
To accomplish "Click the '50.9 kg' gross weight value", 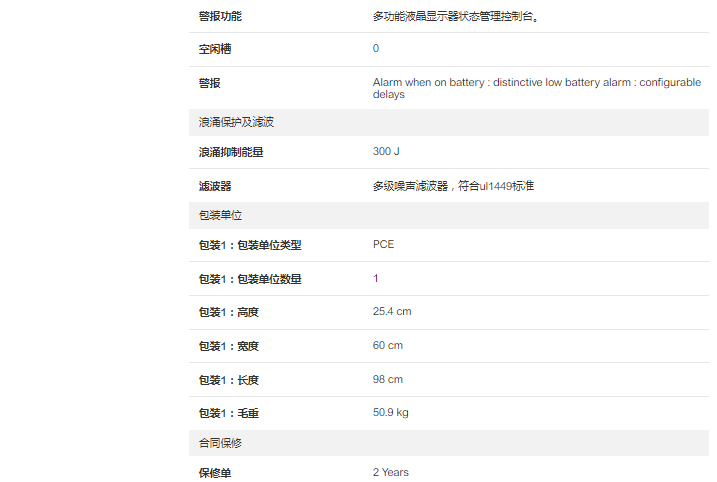I will (390, 413).
